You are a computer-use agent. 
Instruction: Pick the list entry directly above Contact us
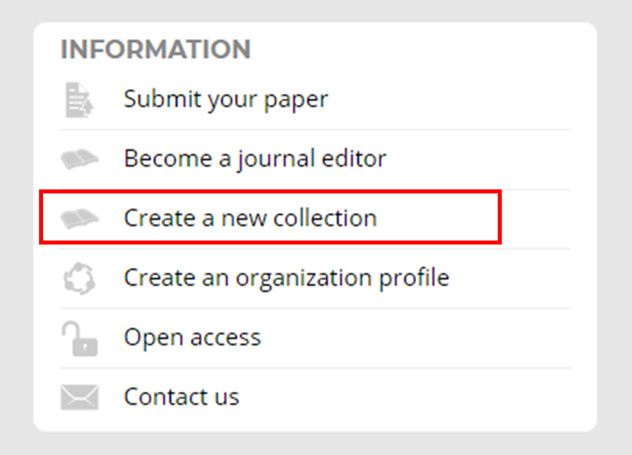click(x=192, y=337)
